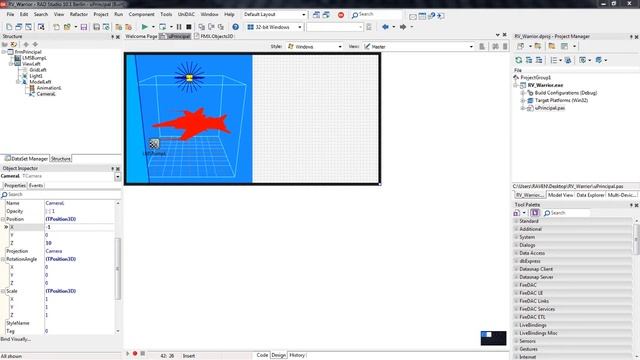Click the new folder icon in Project Manager

(552, 46)
